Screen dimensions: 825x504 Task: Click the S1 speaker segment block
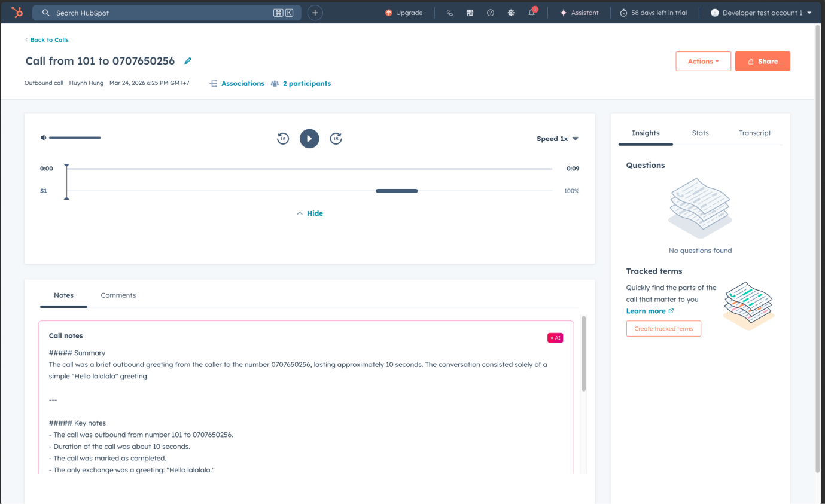coord(397,191)
